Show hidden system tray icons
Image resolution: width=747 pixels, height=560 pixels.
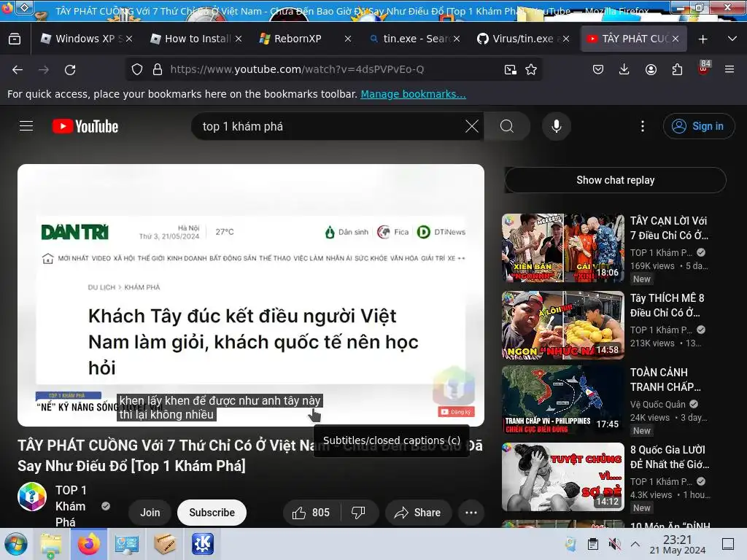[635, 544]
